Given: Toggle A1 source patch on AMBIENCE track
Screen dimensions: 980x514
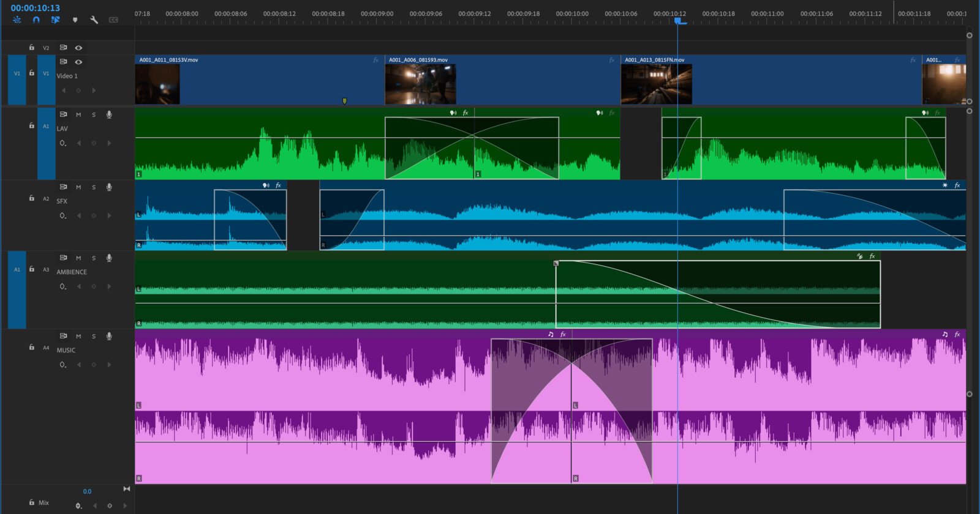Looking at the screenshot, I should [x=17, y=290].
